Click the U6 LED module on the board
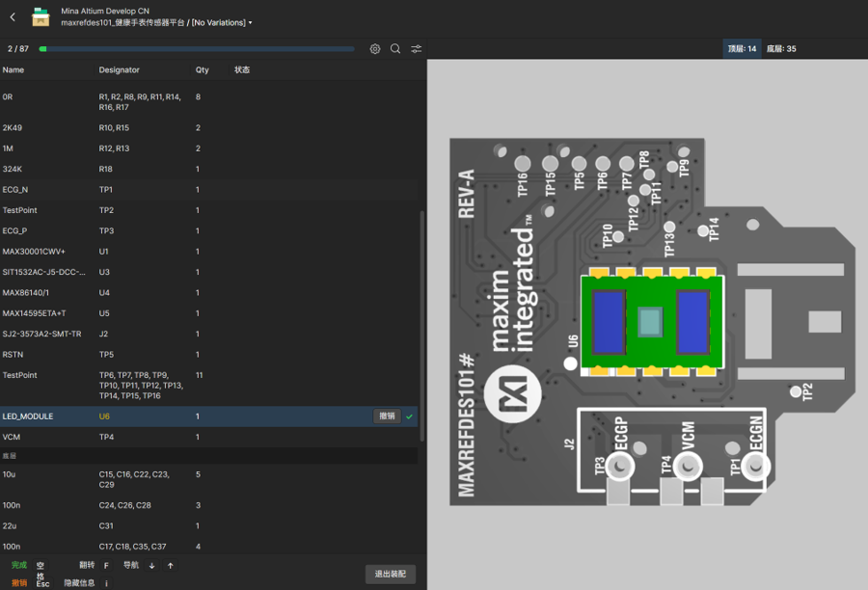Image resolution: width=868 pixels, height=590 pixels. click(x=652, y=322)
